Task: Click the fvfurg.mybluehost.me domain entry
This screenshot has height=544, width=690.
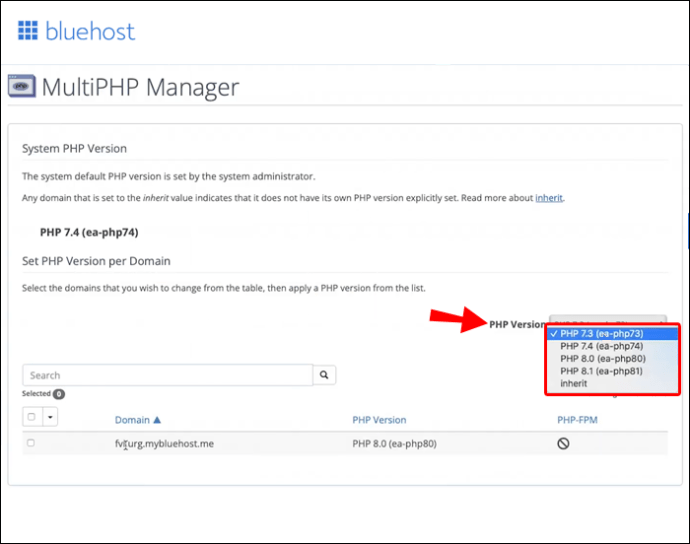Action: click(164, 443)
